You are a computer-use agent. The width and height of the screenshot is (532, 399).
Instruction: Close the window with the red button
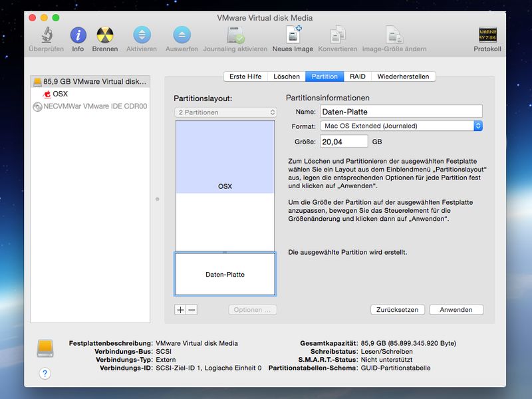click(33, 18)
